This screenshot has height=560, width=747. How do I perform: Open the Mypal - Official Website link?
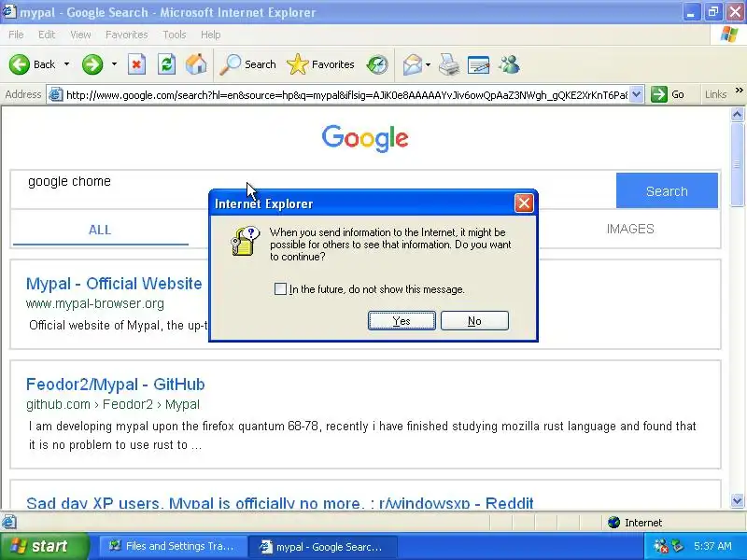(114, 284)
